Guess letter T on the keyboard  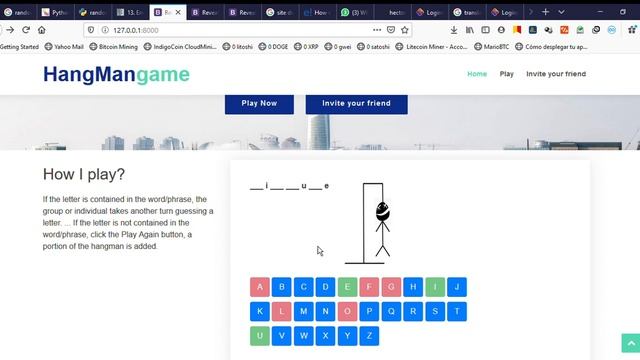point(457,311)
